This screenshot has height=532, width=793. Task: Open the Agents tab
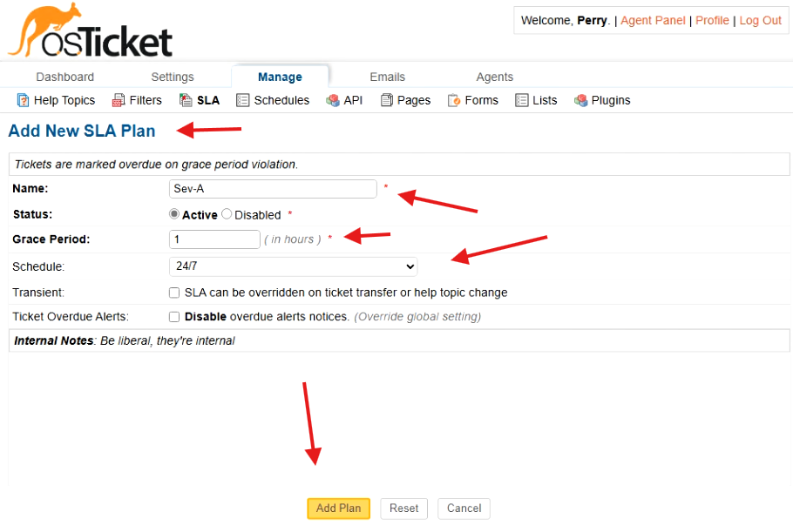tap(495, 77)
